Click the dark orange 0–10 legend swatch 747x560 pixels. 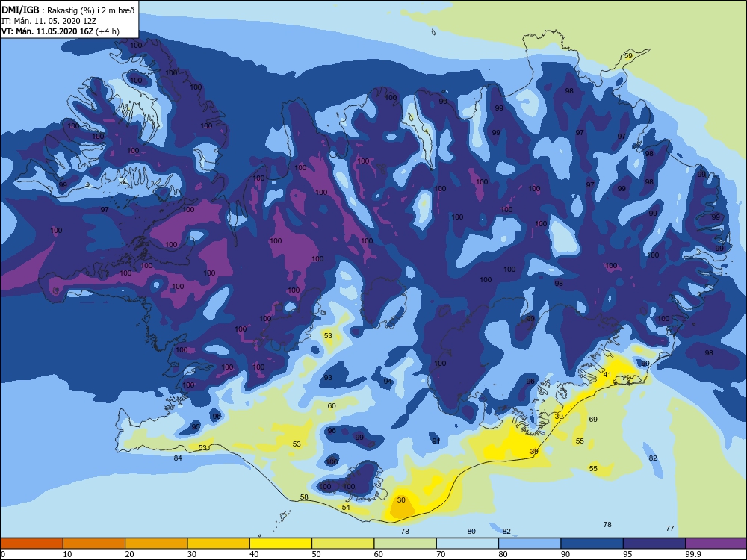(x=31, y=544)
